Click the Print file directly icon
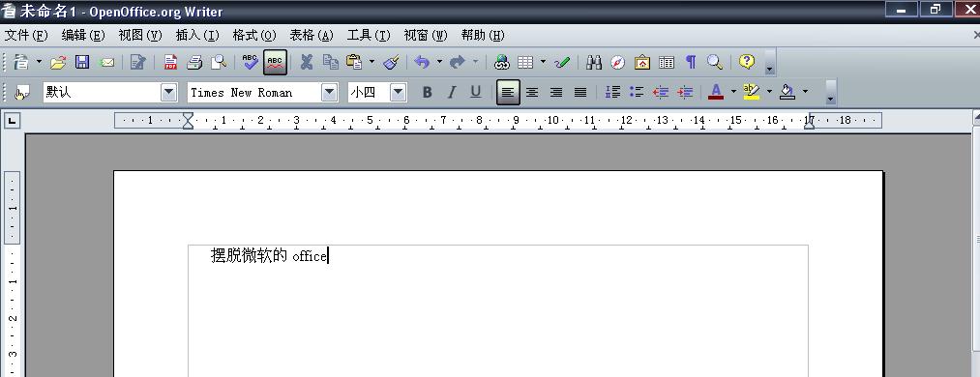 (x=195, y=62)
